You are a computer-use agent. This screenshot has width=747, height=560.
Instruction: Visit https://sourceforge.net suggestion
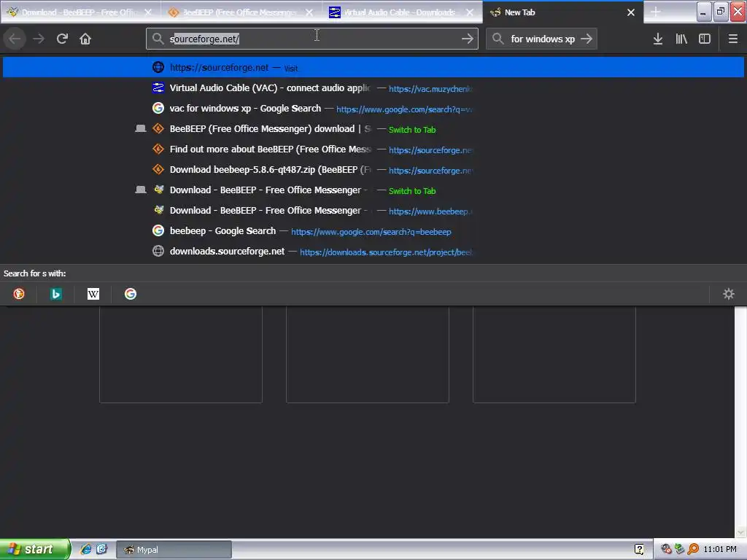coord(373,67)
